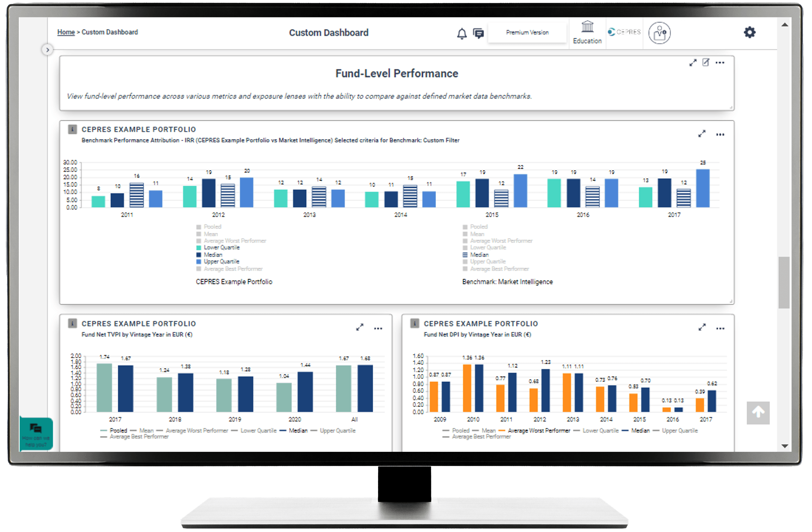Toggle Average Worst Performer in DPI chart legend

[x=535, y=431]
